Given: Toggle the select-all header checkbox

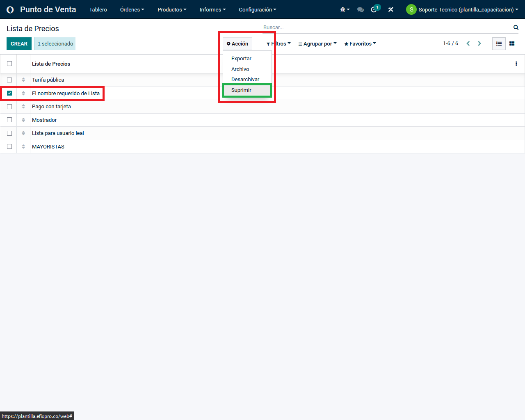Looking at the screenshot, I should pos(9,64).
